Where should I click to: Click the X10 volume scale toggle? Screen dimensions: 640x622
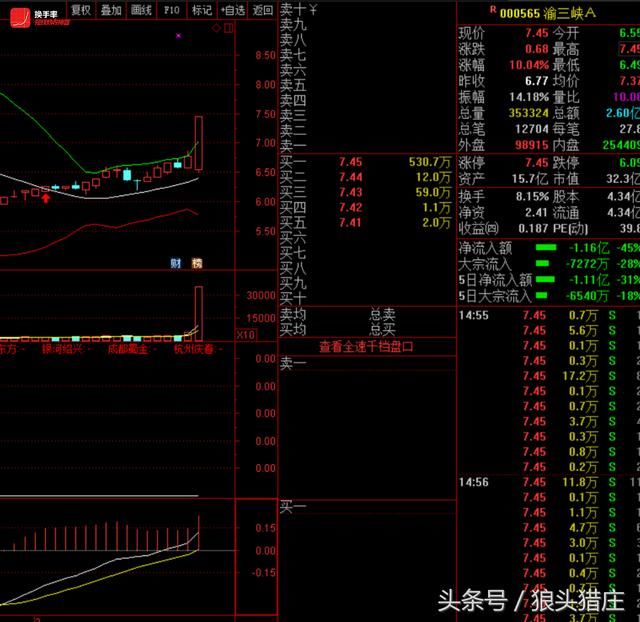point(244,334)
